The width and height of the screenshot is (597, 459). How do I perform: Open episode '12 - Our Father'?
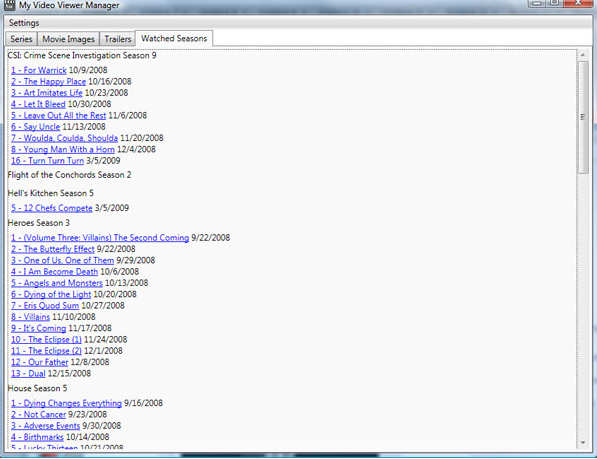click(x=40, y=362)
